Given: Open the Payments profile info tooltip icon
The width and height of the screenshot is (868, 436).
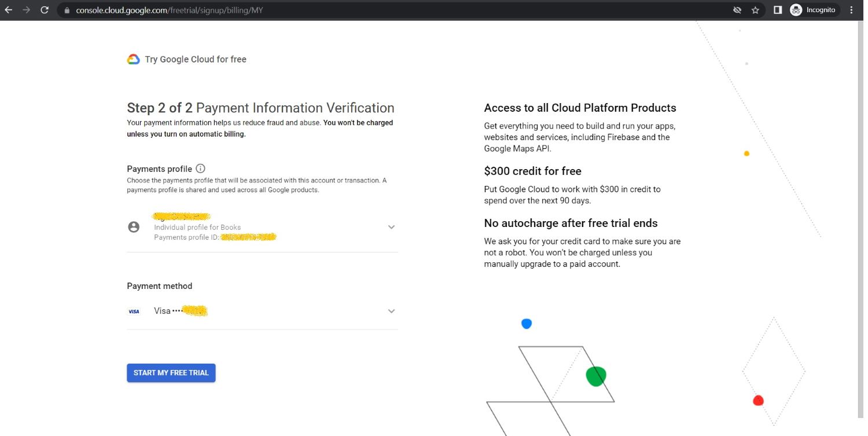Looking at the screenshot, I should click(x=200, y=168).
